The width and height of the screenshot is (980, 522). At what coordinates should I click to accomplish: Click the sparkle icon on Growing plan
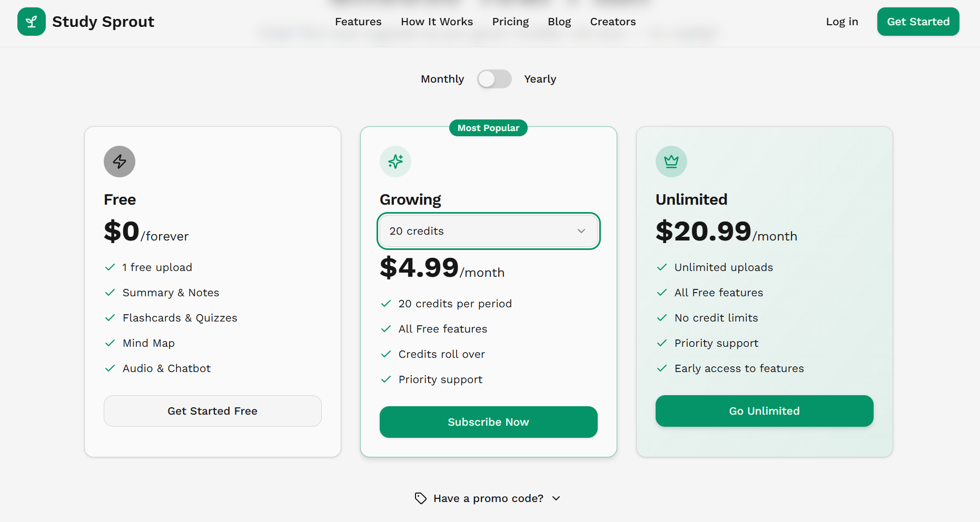[x=395, y=162]
